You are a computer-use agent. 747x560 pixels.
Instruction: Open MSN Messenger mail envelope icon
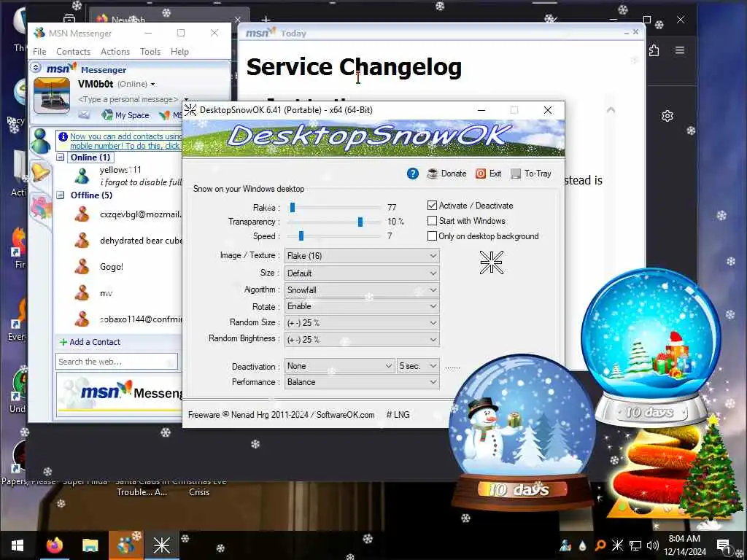point(84,114)
